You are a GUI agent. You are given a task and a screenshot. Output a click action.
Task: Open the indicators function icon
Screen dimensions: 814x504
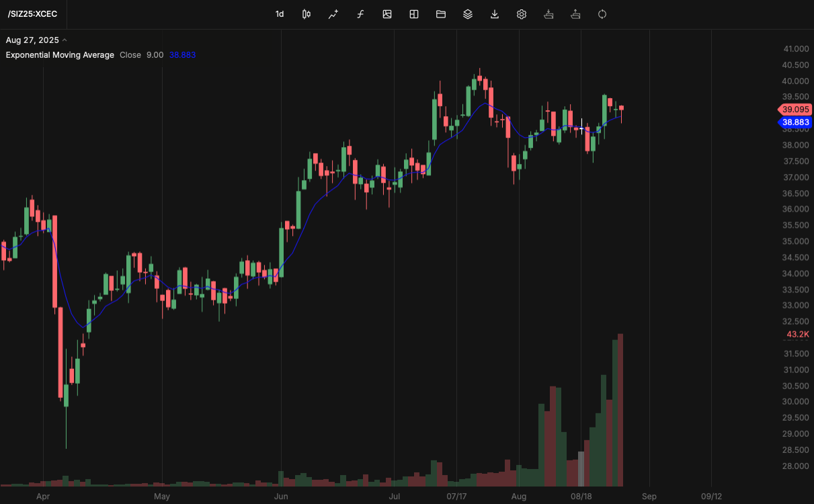(360, 14)
